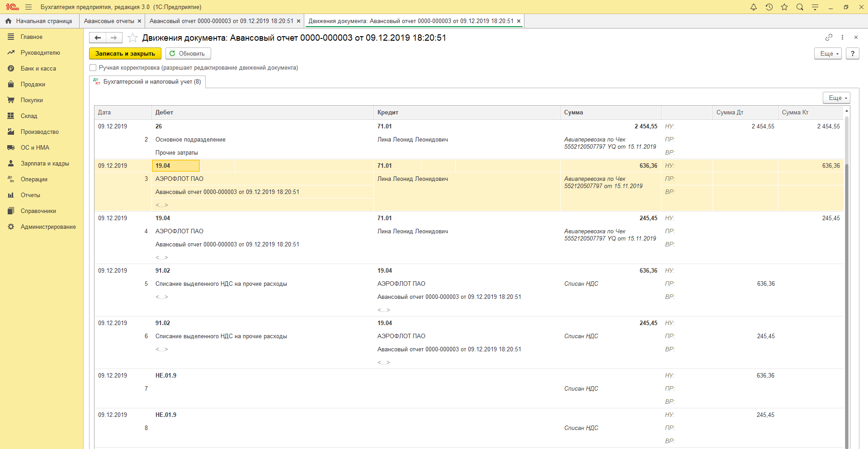Select the debit 19.04 cell
Viewport: 868px width, 449px height.
pos(176,166)
